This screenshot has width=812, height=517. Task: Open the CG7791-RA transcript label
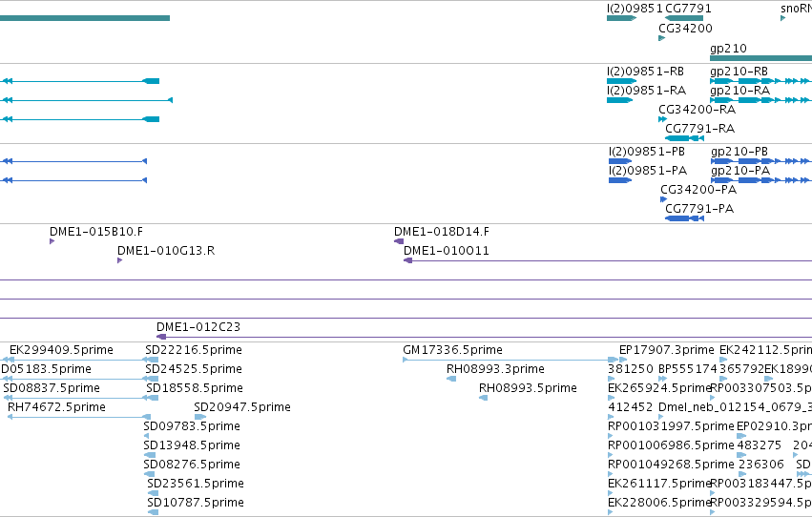(699, 129)
